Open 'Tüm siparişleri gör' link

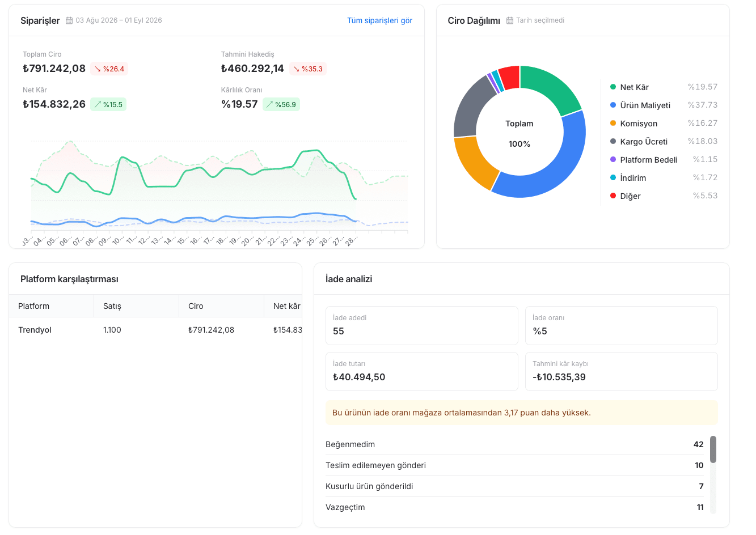379,20
